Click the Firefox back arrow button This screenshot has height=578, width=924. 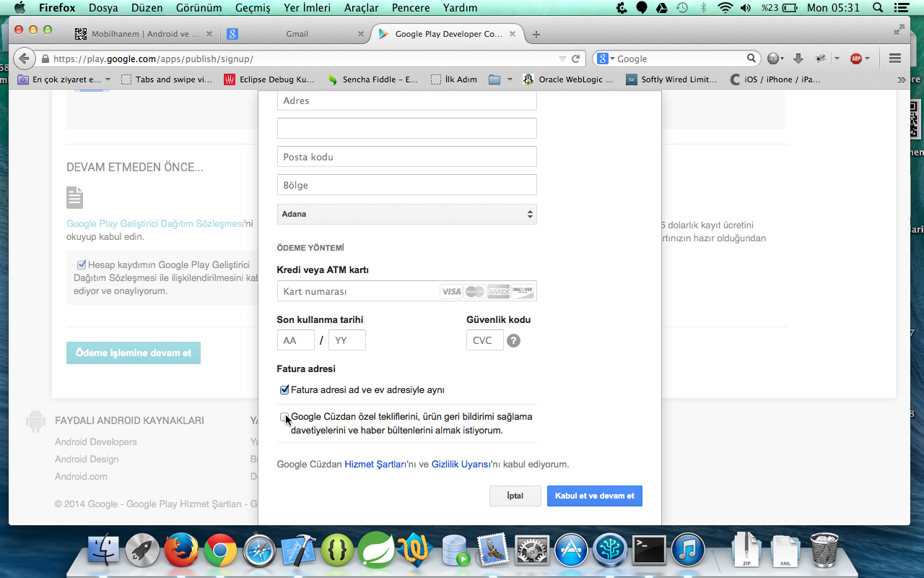click(x=25, y=59)
